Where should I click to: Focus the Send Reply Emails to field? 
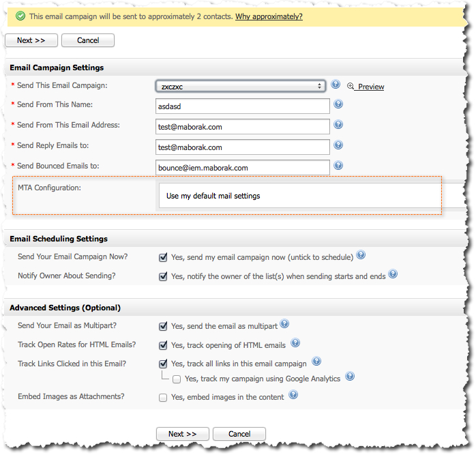pos(243,147)
